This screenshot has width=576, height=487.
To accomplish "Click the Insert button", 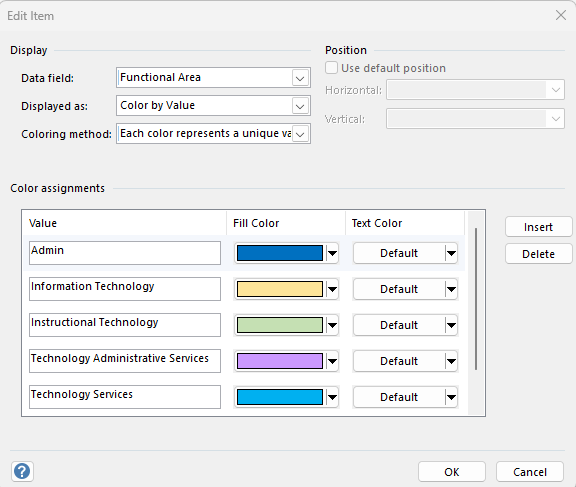I will pyautogui.click(x=539, y=227).
